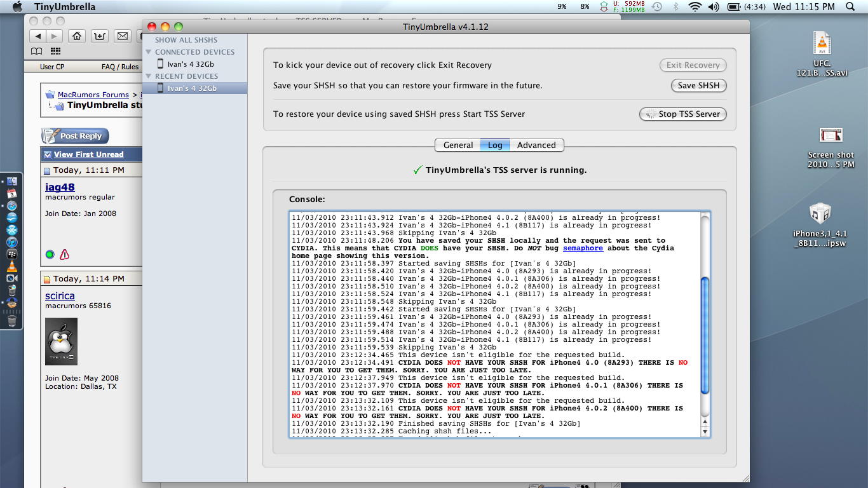Go back in the Safari window
Viewport: 868px width, 488px height.
39,36
